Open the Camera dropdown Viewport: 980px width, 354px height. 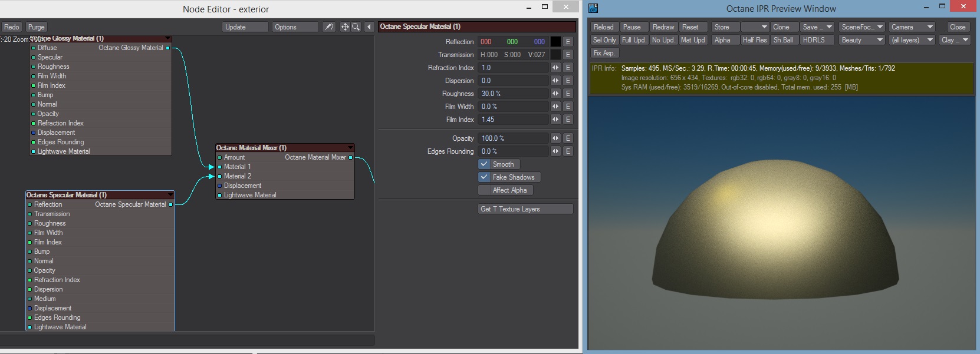pyautogui.click(x=912, y=27)
